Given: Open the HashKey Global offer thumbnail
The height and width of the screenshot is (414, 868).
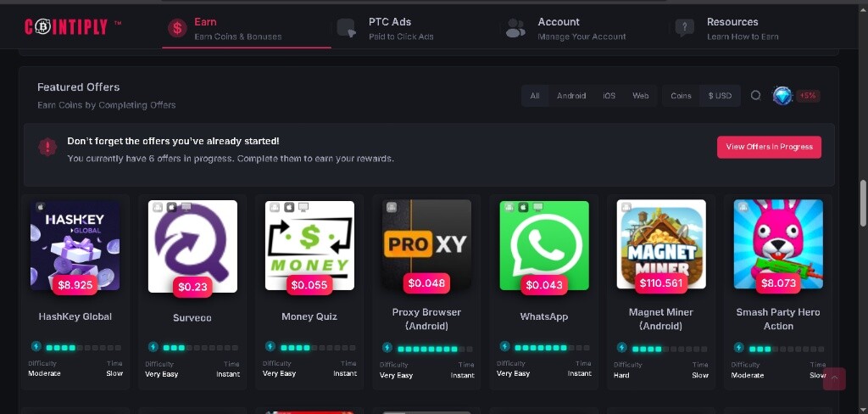Looking at the screenshot, I should [75, 245].
